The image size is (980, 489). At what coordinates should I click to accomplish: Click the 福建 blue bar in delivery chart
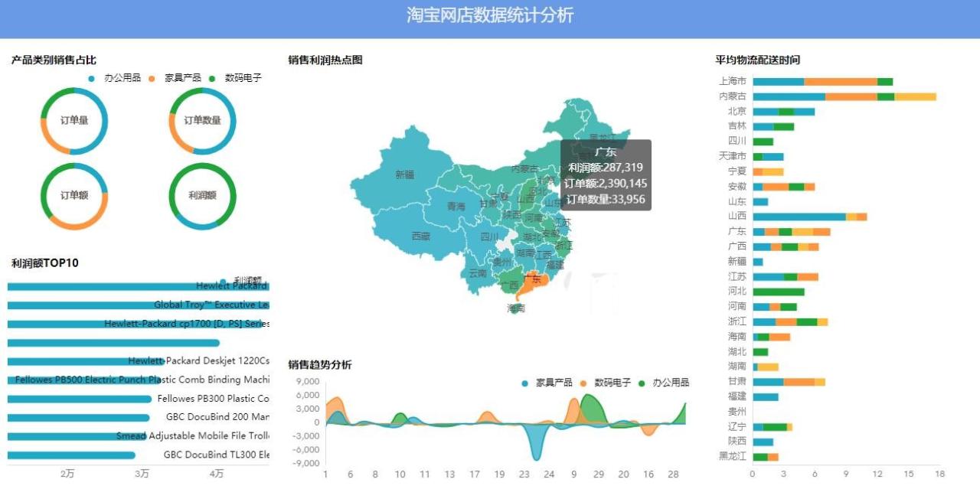click(766, 396)
